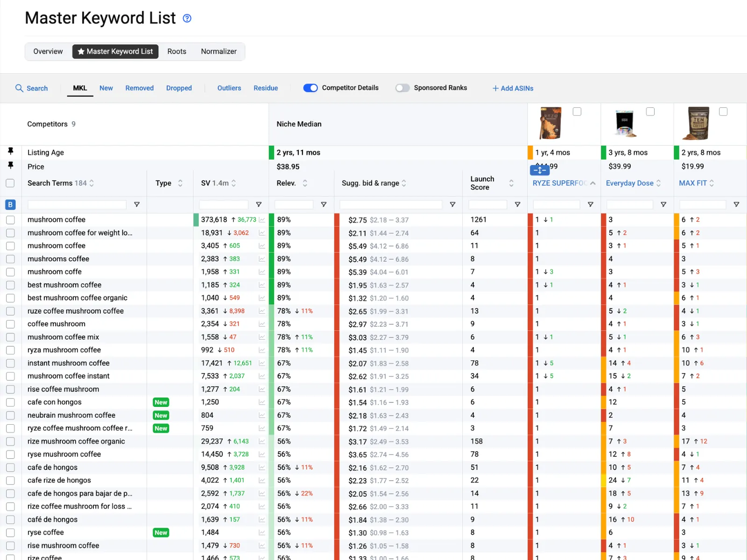Click the blue column resize handle
This screenshot has height=560, width=747.
coord(540,170)
